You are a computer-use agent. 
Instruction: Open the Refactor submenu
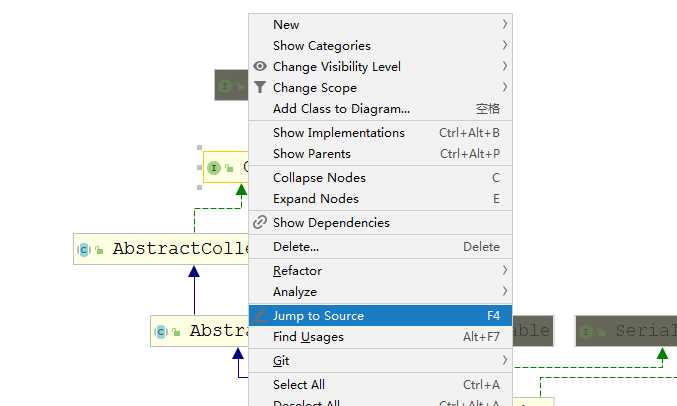tap(380, 271)
